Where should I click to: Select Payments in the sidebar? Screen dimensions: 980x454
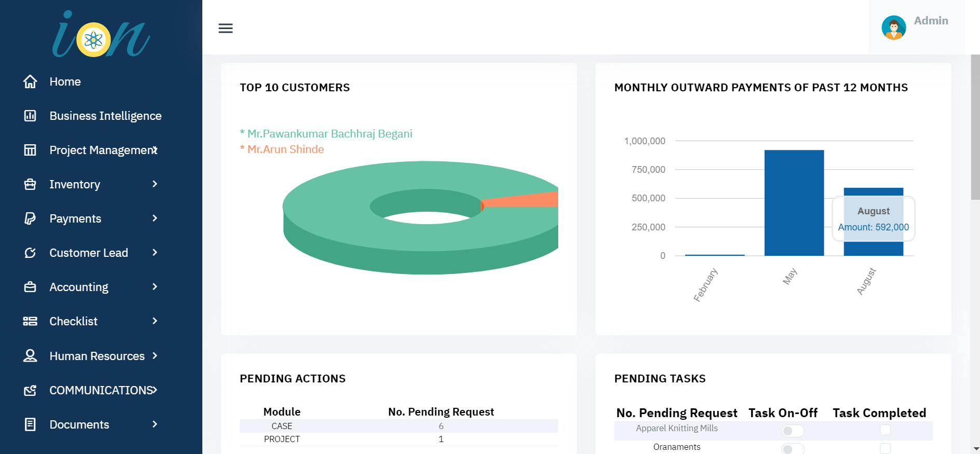click(75, 218)
